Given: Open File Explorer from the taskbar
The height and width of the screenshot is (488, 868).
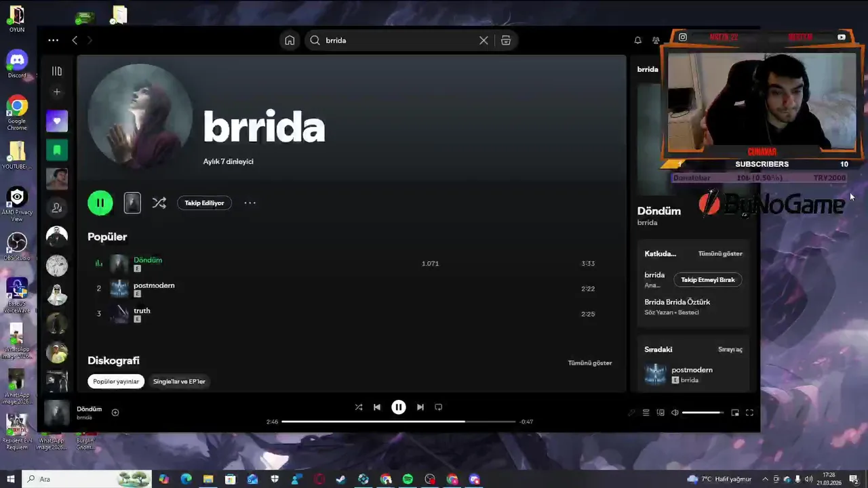Looking at the screenshot, I should click(208, 479).
